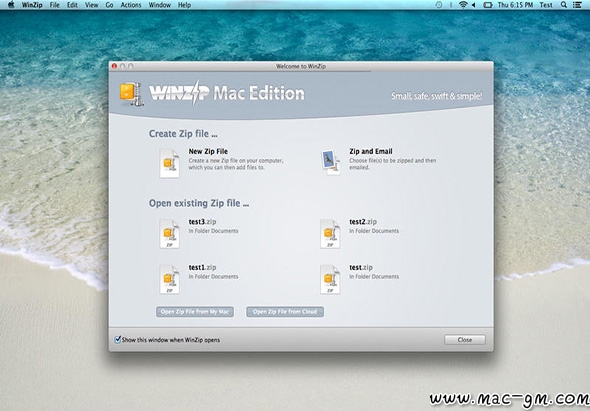The image size is (590, 411).
Task: Click the New Zip File title
Action: 208,151
